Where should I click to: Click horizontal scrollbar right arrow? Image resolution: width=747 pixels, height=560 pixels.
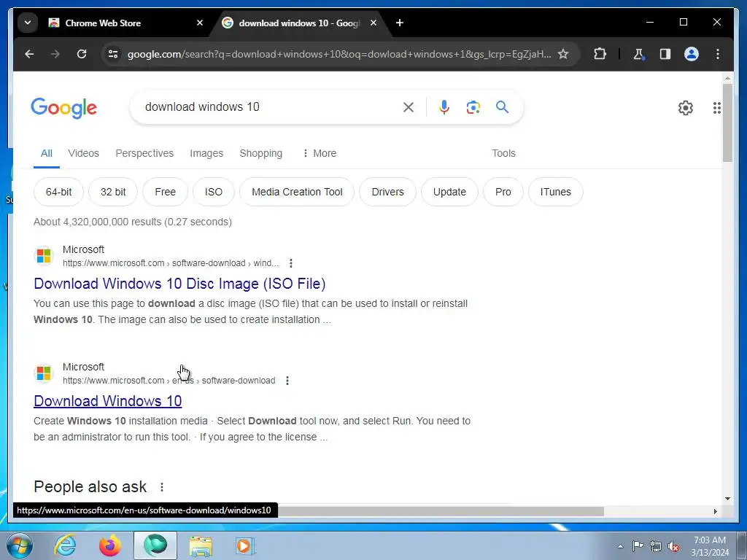[715, 511]
